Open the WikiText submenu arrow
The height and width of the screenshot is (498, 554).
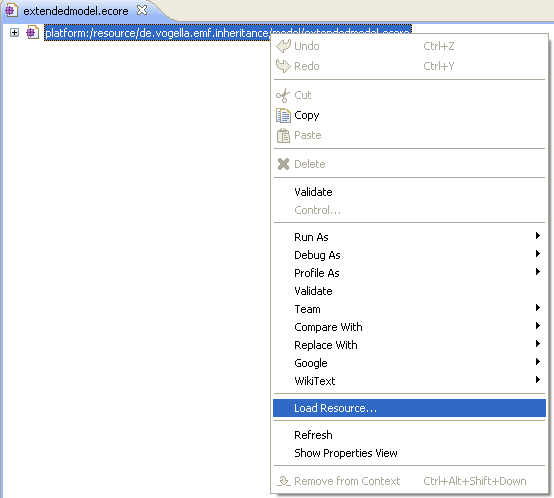pyautogui.click(x=537, y=380)
